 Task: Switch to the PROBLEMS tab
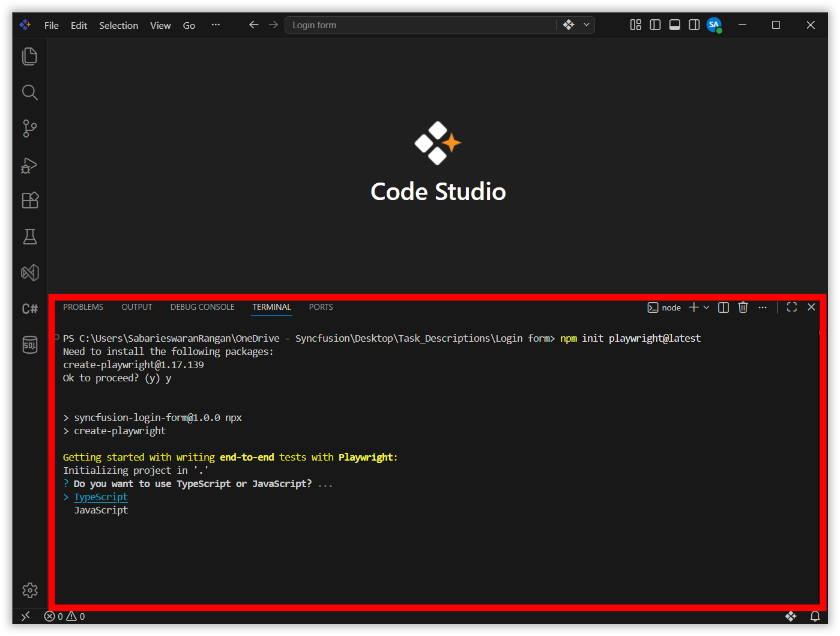click(x=83, y=307)
